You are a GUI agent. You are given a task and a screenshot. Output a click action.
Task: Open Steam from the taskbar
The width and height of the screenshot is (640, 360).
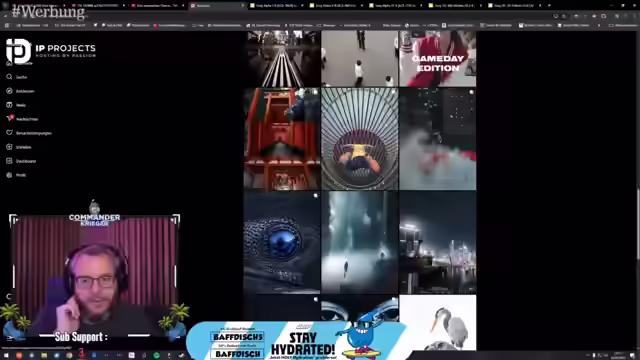(181, 356)
